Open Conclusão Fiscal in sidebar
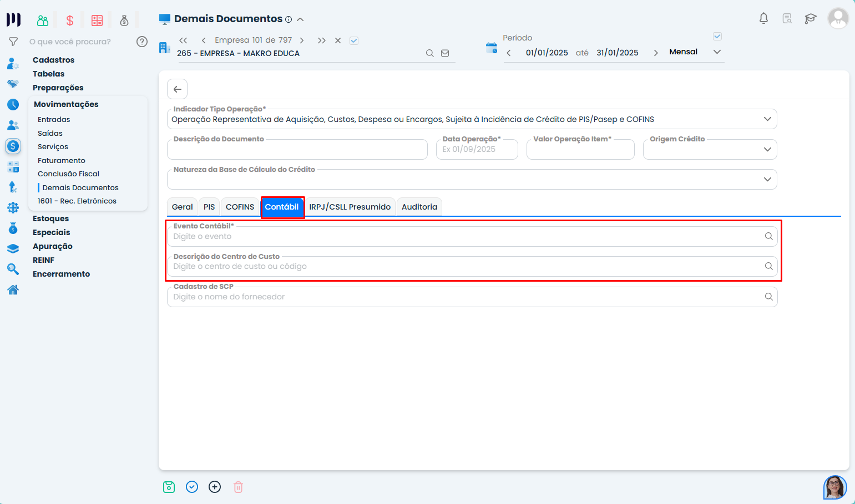The image size is (855, 504). point(68,174)
